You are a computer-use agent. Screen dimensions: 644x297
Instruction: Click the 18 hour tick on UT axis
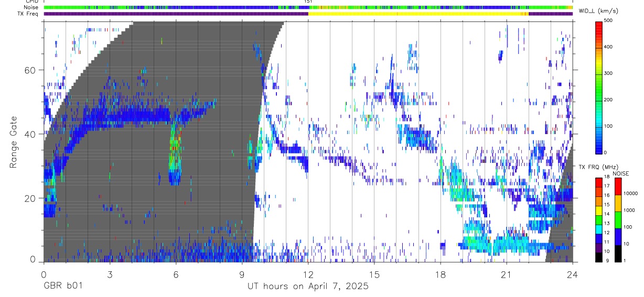pos(441,275)
